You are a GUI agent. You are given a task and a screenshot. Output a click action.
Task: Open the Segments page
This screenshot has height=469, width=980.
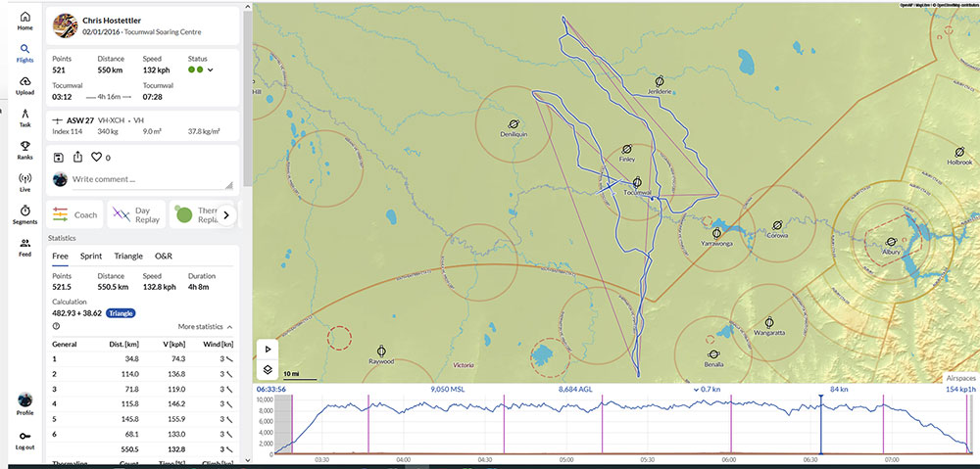(x=25, y=214)
